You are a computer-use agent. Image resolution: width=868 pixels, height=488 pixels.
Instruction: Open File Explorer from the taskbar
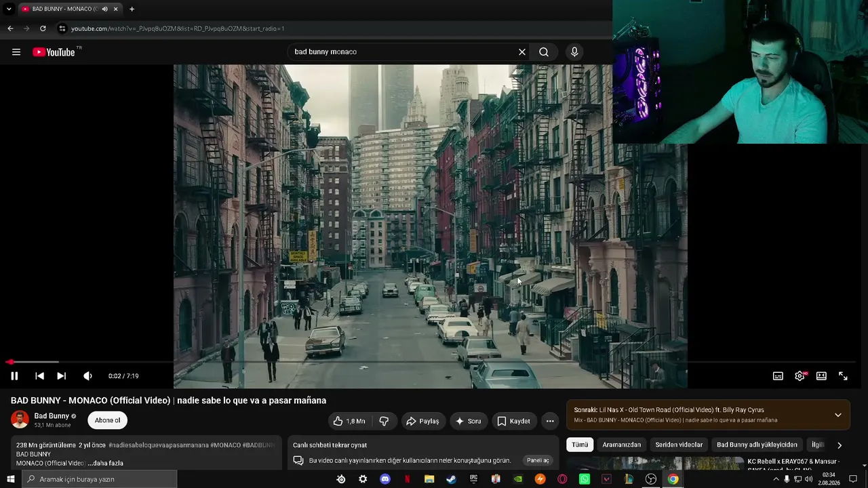[429, 479]
